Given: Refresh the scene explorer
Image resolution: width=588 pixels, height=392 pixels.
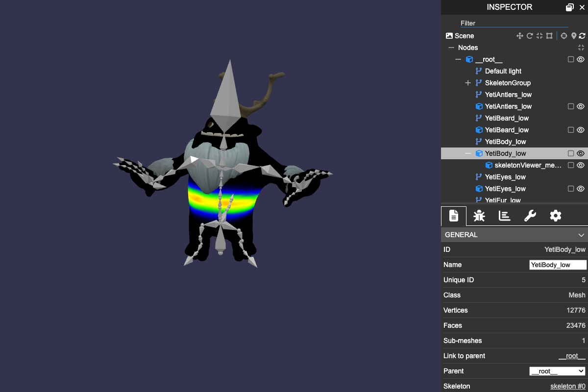Looking at the screenshot, I should 582,36.
